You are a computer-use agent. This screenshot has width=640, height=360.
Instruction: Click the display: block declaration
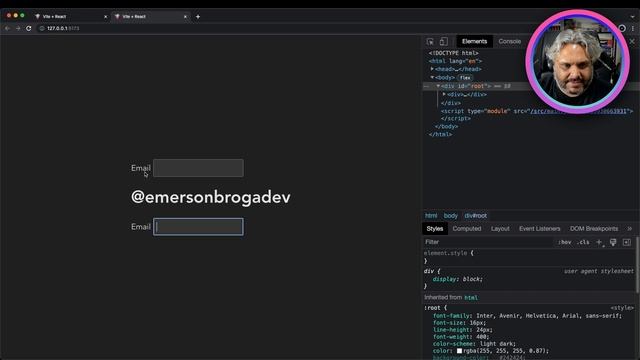tap(458, 279)
